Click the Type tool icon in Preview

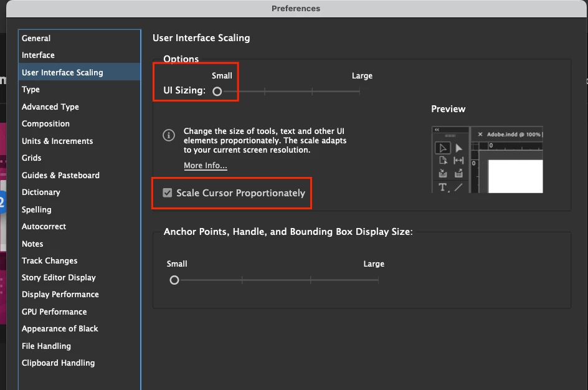point(443,187)
